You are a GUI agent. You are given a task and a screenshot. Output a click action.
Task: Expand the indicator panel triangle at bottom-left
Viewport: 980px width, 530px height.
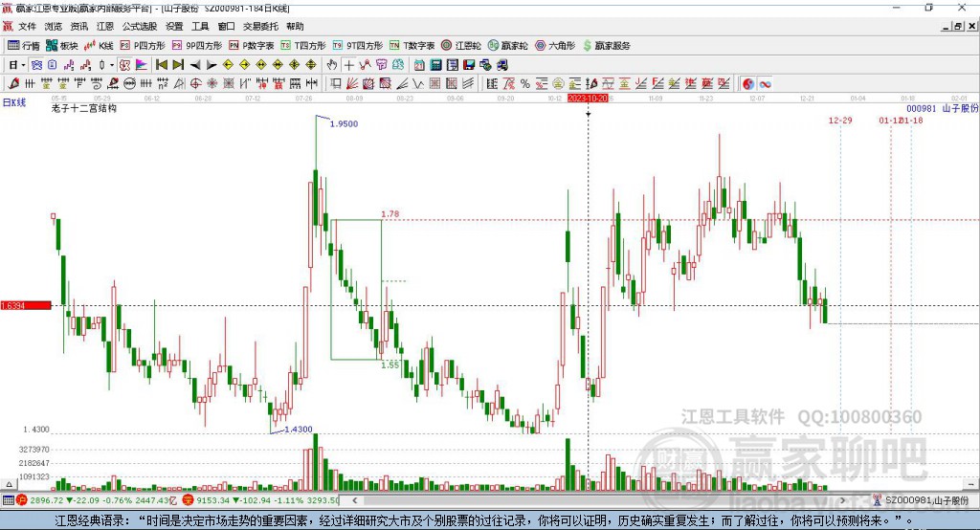(9, 484)
